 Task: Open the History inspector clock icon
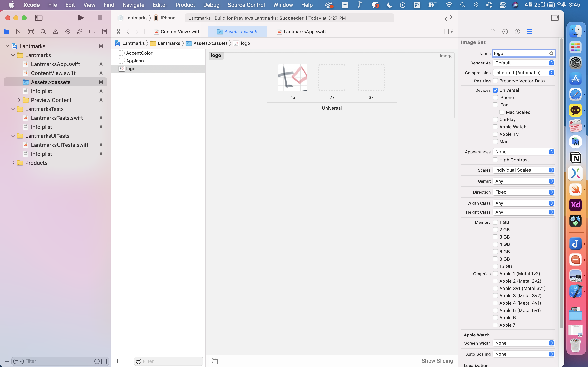point(505,32)
